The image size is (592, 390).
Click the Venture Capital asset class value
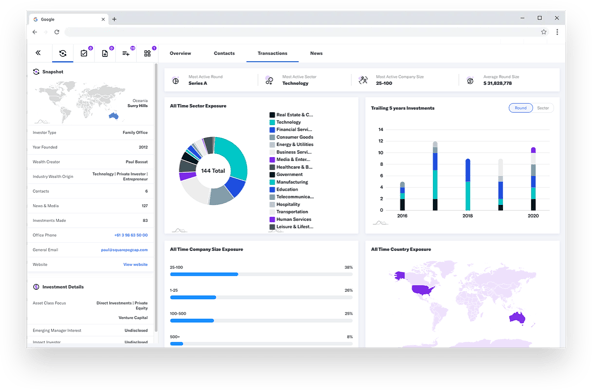pyautogui.click(x=133, y=318)
